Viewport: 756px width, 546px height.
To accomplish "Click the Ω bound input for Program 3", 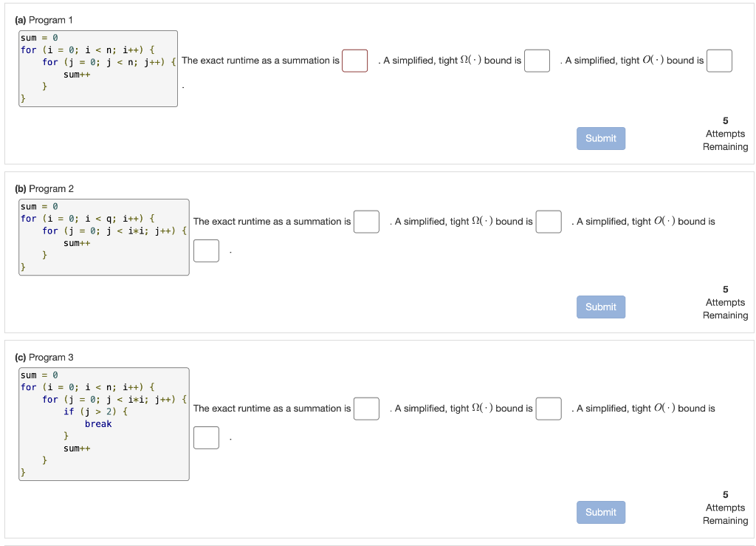I will tap(549, 408).
